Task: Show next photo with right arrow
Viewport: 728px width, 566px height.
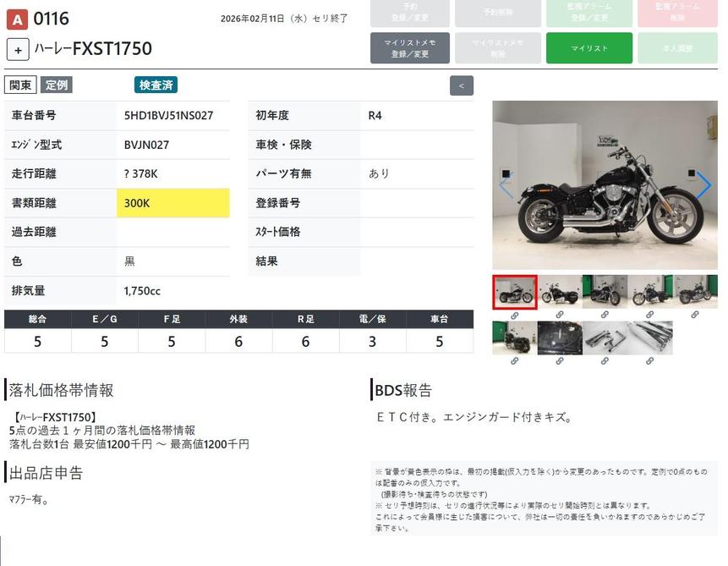Action: pyautogui.click(x=703, y=185)
